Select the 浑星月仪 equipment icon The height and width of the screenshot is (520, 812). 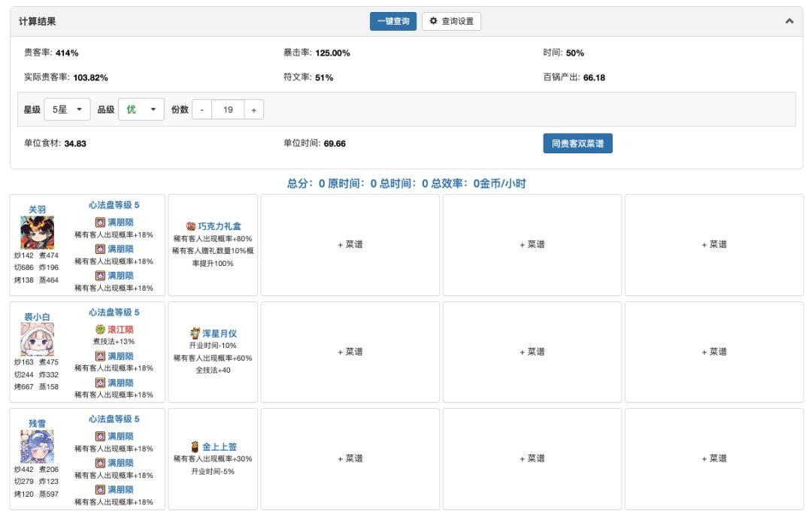point(195,333)
